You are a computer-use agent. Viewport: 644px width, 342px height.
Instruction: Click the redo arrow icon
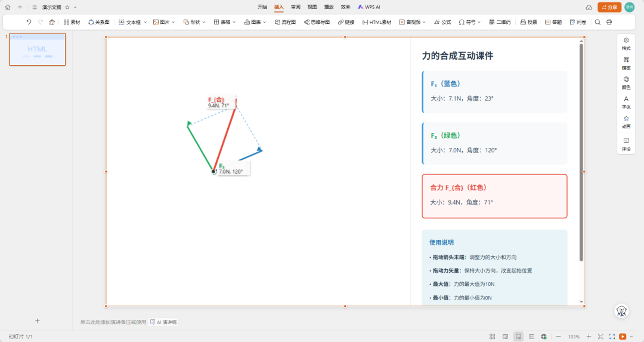(x=41, y=22)
